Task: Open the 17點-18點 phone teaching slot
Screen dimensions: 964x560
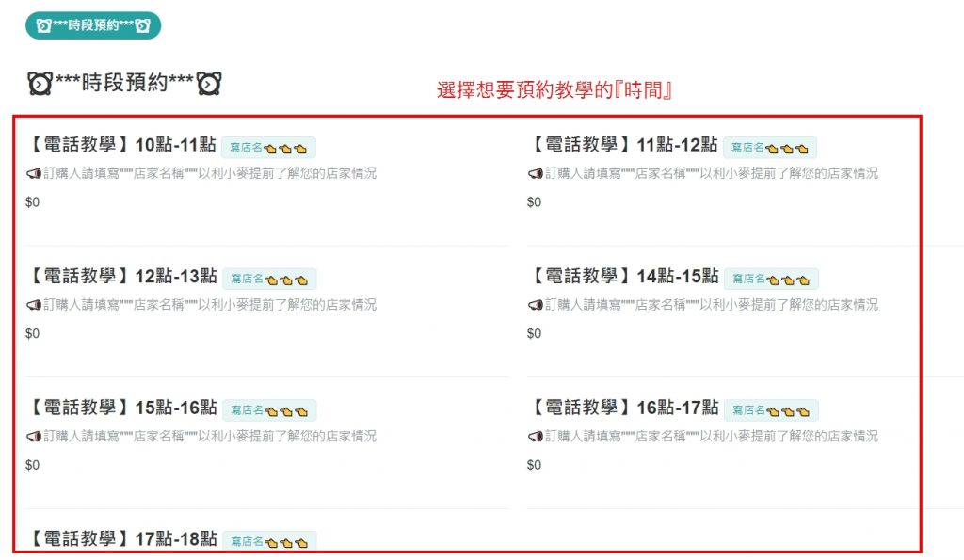Action: [x=121, y=539]
